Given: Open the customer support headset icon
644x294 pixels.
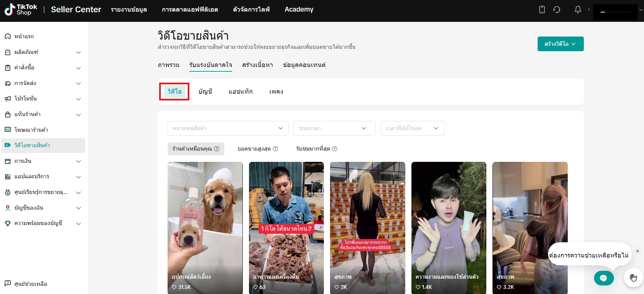Looking at the screenshot, I should tap(557, 10).
